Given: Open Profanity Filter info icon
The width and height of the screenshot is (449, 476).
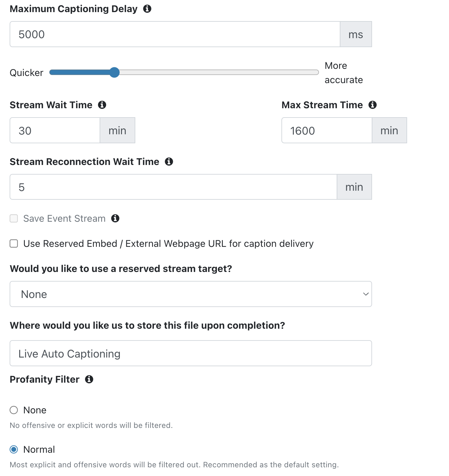Looking at the screenshot, I should pyautogui.click(x=89, y=379).
